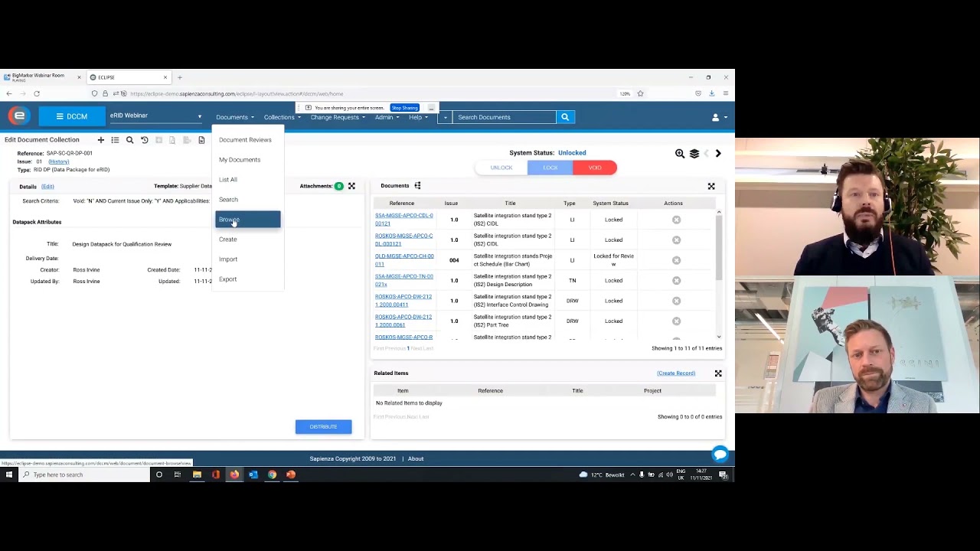The height and width of the screenshot is (551, 980).
Task: Expand the Help menu
Action: pyautogui.click(x=418, y=117)
